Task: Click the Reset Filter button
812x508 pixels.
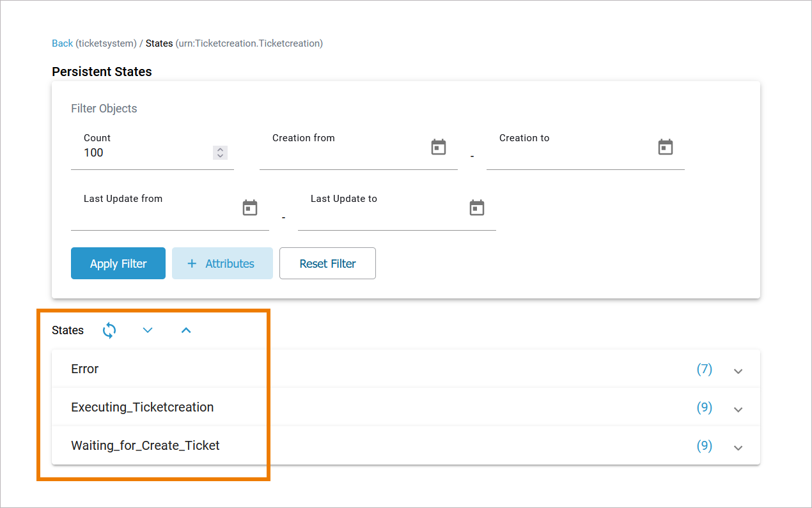Action: point(327,263)
